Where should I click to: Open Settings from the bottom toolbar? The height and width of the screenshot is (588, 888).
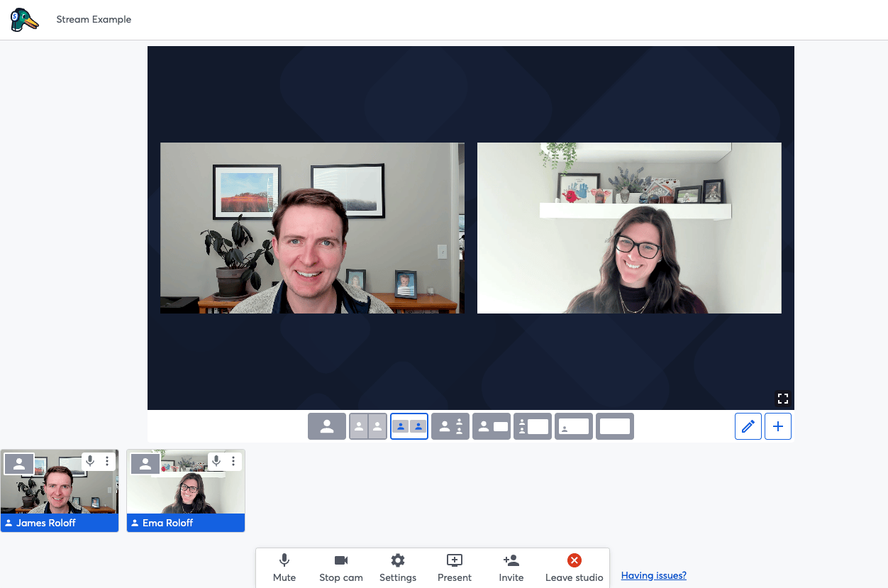pyautogui.click(x=398, y=568)
